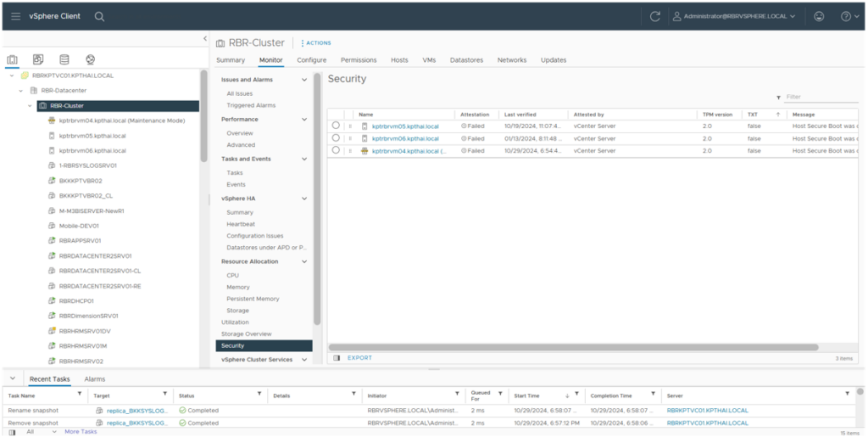Viewport: 868px width, 437px height.
Task: Switch to Networking inventory view icon
Action: (x=90, y=59)
